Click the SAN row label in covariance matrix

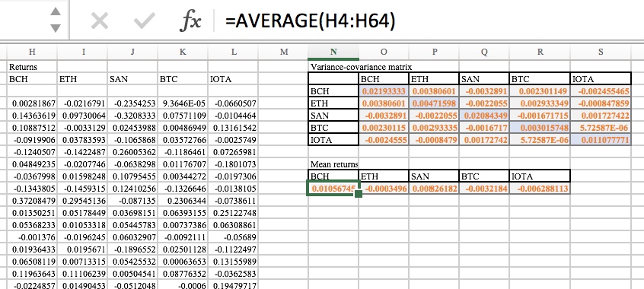tap(333, 116)
